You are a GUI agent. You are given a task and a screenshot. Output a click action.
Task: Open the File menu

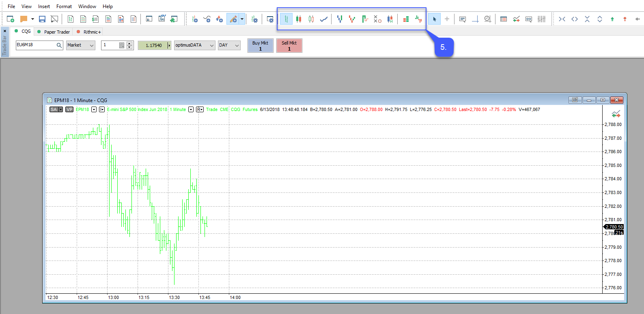point(11,6)
